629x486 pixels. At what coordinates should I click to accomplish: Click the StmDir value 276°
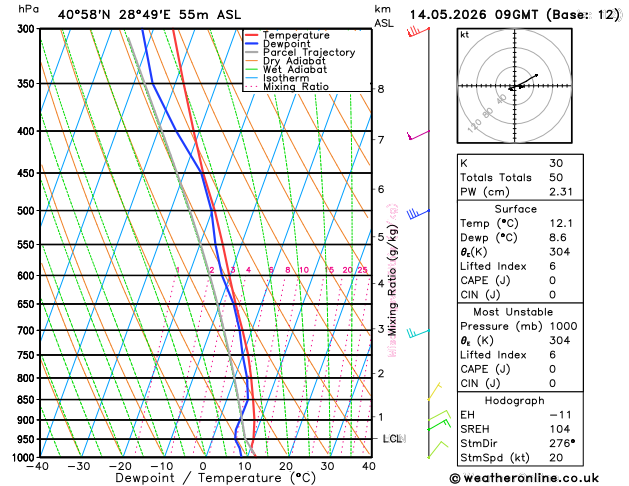tap(562, 443)
